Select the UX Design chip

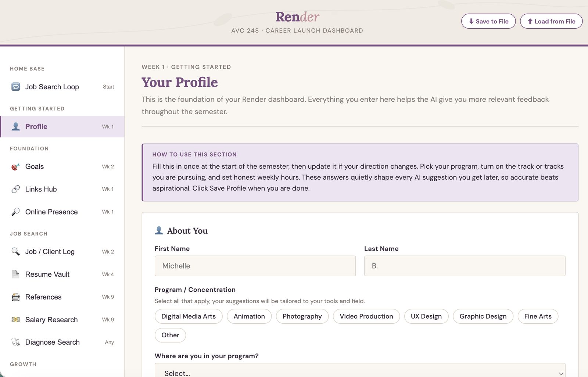click(x=426, y=316)
